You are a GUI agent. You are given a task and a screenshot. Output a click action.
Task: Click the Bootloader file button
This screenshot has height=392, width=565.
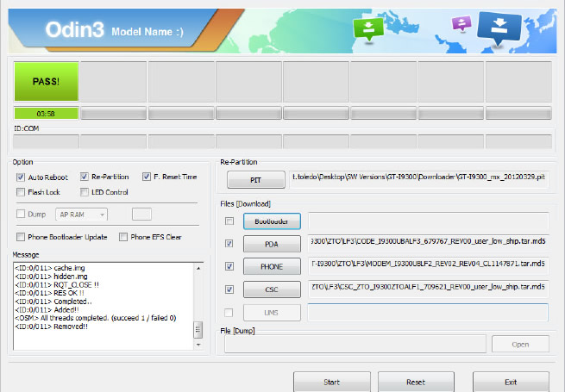click(x=272, y=221)
